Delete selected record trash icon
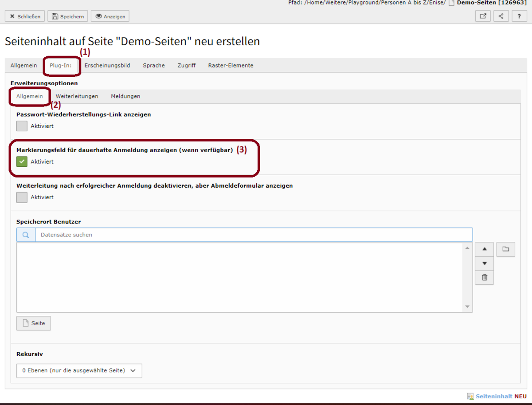 pos(485,277)
